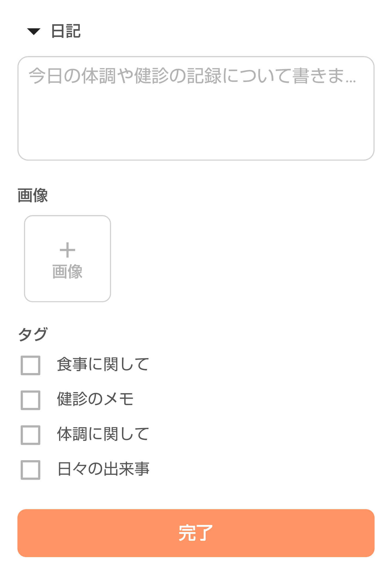This screenshot has width=392, height=565.
Task: Click the 画像 caption under the plus
Action: pyautogui.click(x=67, y=272)
